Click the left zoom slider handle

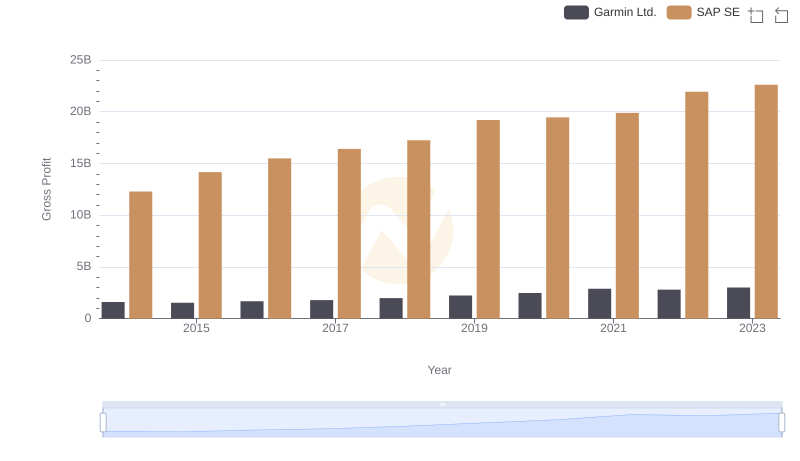coord(103,423)
